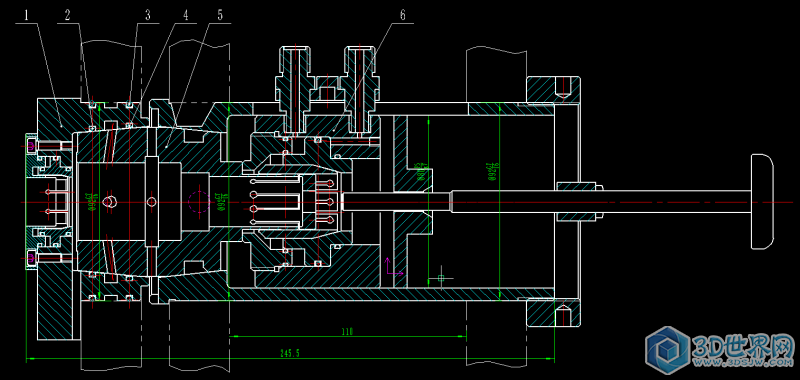Viewport: 800px width, 380px height.
Task: Select the right threaded port fitting on top
Action: click(361, 89)
